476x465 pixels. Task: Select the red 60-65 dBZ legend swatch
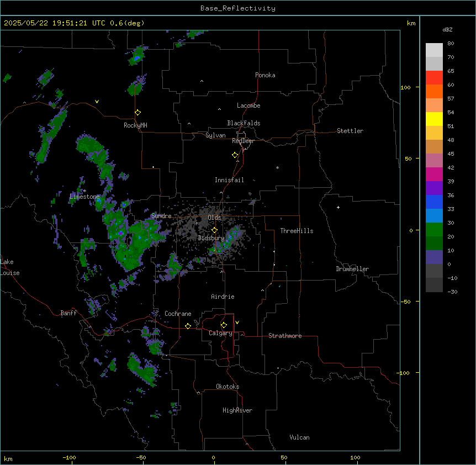coord(434,78)
